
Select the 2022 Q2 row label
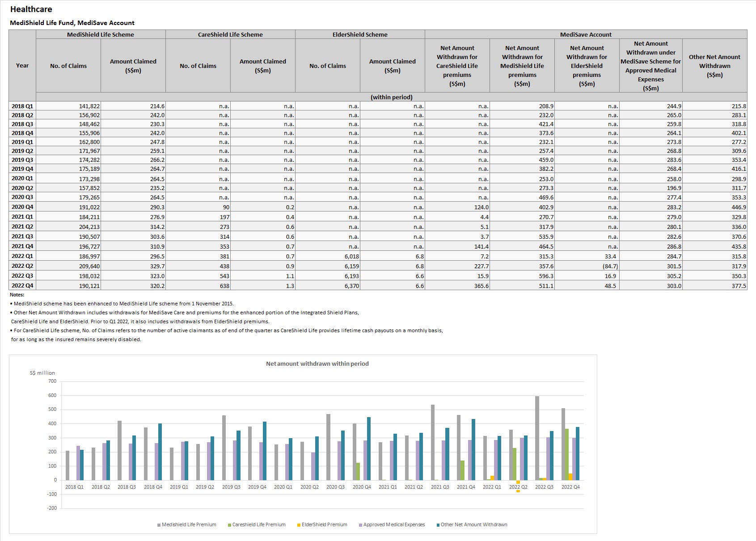point(22,266)
